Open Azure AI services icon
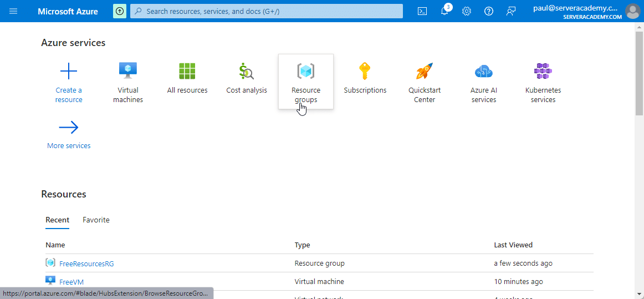The height and width of the screenshot is (299, 644). coord(483,72)
